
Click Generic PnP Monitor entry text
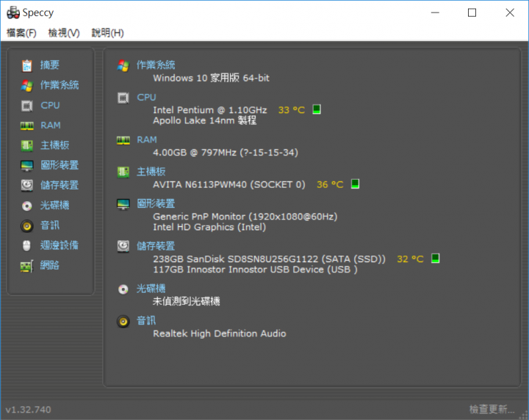tap(245, 217)
